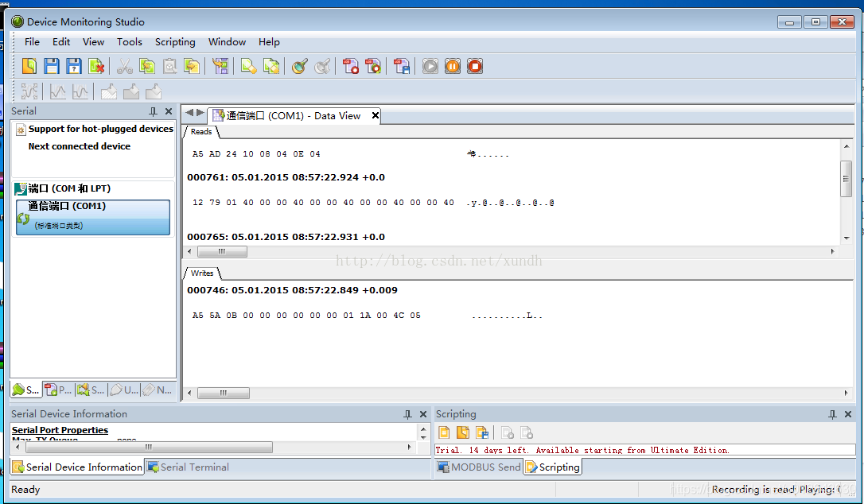Image resolution: width=864 pixels, height=504 pixels.
Task: Click the log record-restart icon with green arrow
Action: [x=373, y=66]
